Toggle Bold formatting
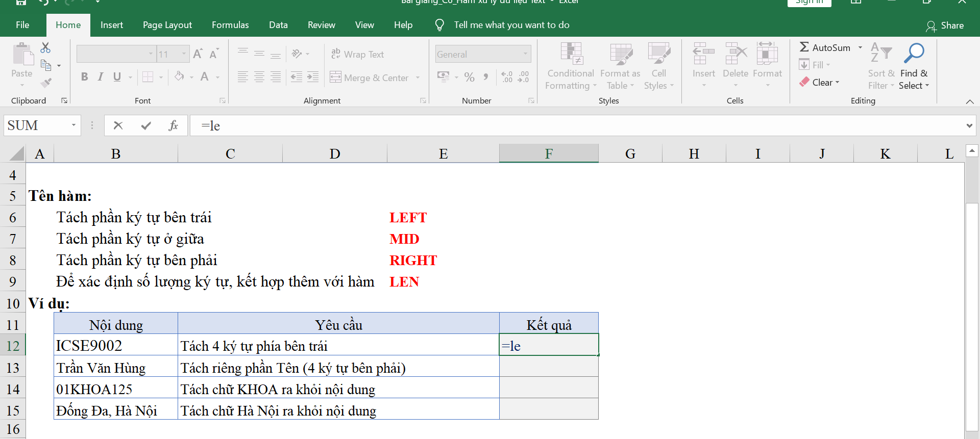Viewport: 980px width, 439px height. pyautogui.click(x=84, y=77)
